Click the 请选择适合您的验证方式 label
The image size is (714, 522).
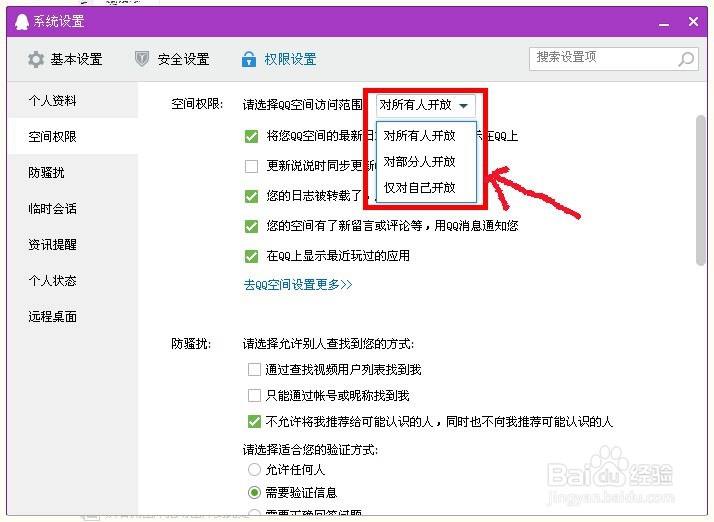point(310,450)
